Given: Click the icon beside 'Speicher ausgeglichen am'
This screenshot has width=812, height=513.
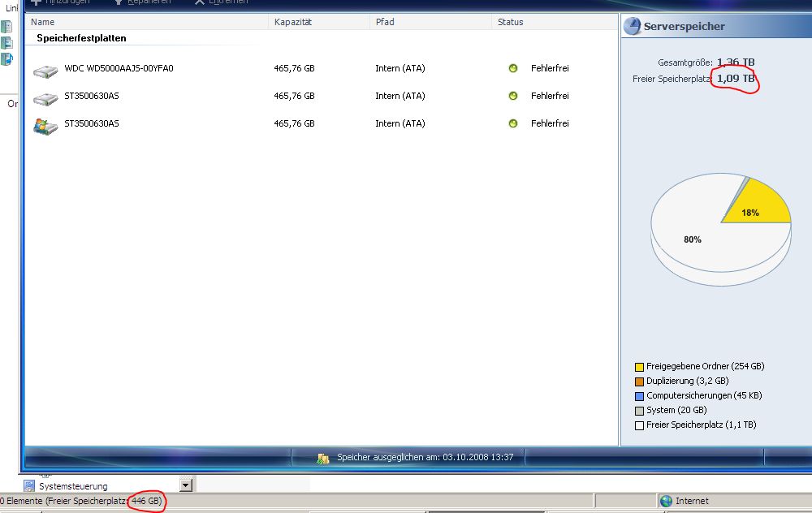Looking at the screenshot, I should [x=323, y=458].
